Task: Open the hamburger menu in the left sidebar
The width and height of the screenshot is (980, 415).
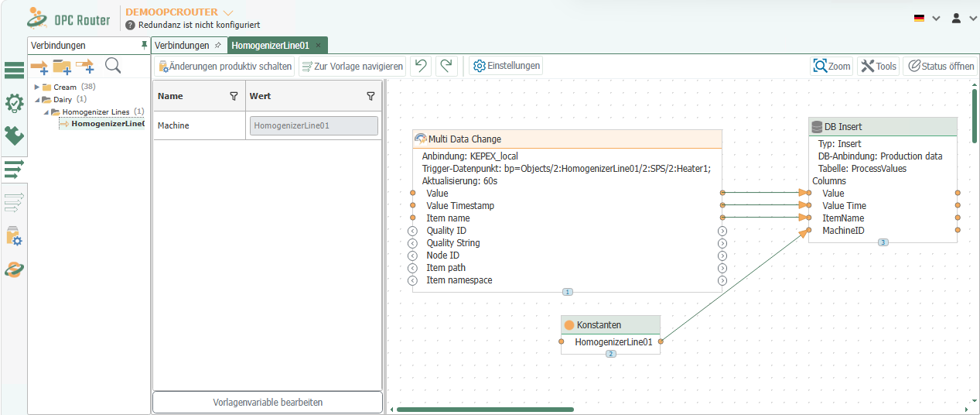Action: (x=14, y=70)
